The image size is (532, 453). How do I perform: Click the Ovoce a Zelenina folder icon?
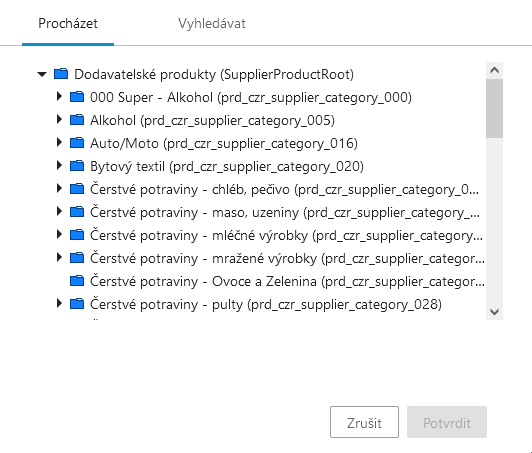coord(77,281)
